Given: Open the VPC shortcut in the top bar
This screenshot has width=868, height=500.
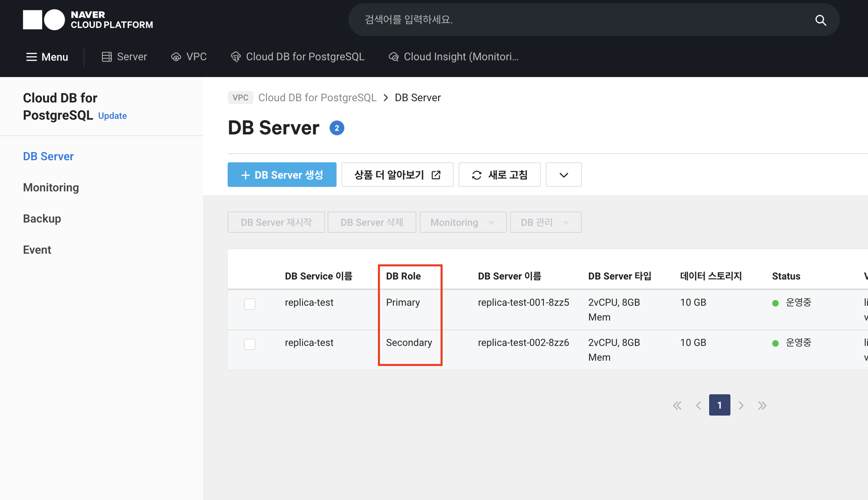Looking at the screenshot, I should coord(189,57).
